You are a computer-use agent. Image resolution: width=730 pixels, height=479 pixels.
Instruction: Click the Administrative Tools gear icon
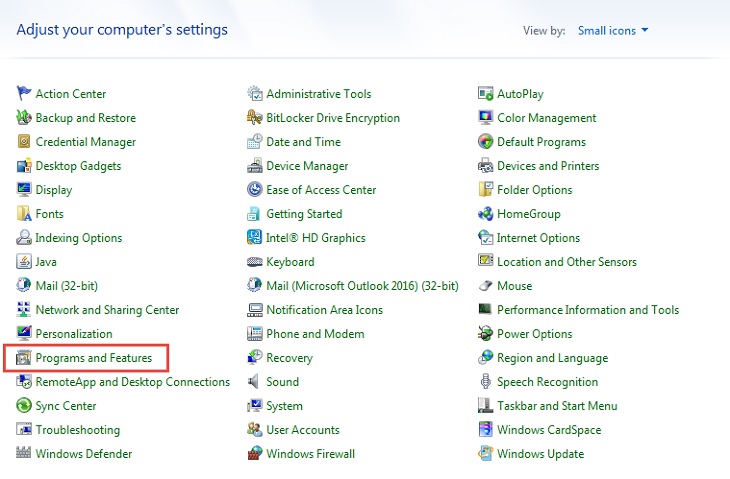pyautogui.click(x=255, y=93)
